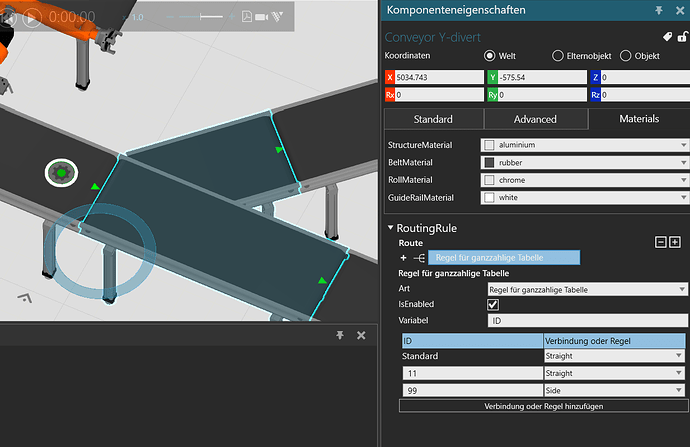
Task: Open the RollMaterial dropdown
Action: [585, 180]
